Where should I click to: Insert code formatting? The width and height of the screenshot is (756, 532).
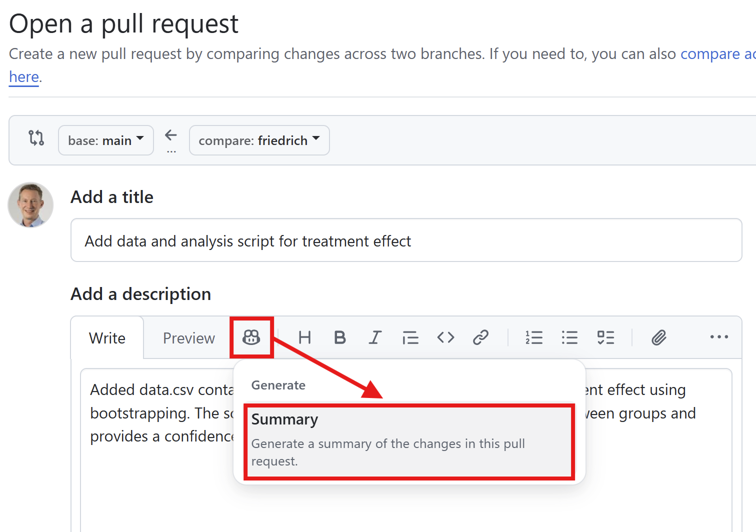tap(445, 337)
